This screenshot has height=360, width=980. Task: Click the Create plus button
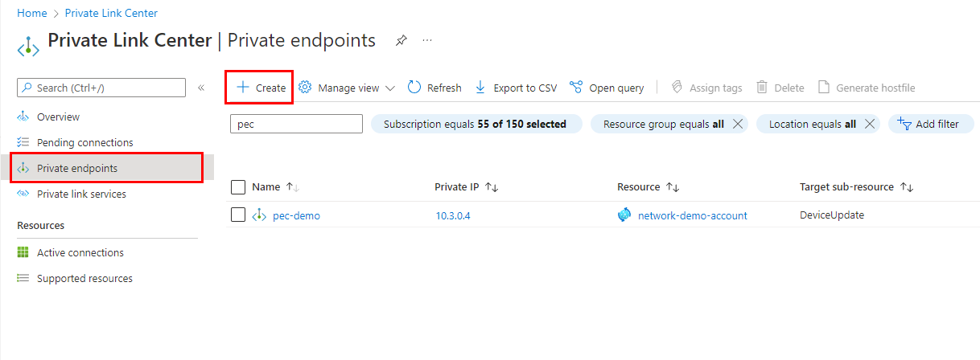point(260,88)
